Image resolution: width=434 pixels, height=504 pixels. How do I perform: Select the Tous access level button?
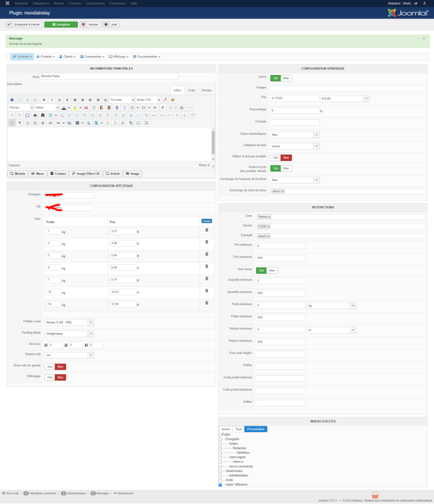[x=238, y=429]
